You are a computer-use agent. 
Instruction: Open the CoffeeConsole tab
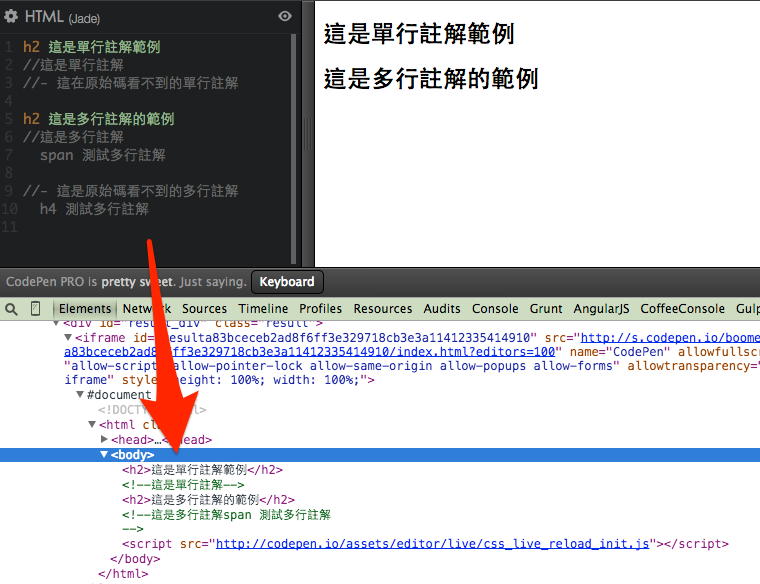coord(682,309)
